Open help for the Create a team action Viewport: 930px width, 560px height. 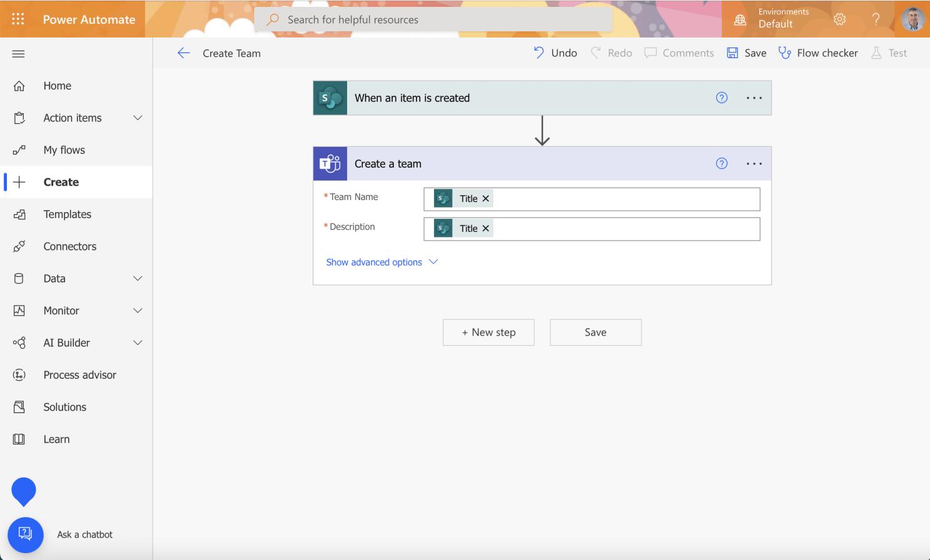pos(722,164)
